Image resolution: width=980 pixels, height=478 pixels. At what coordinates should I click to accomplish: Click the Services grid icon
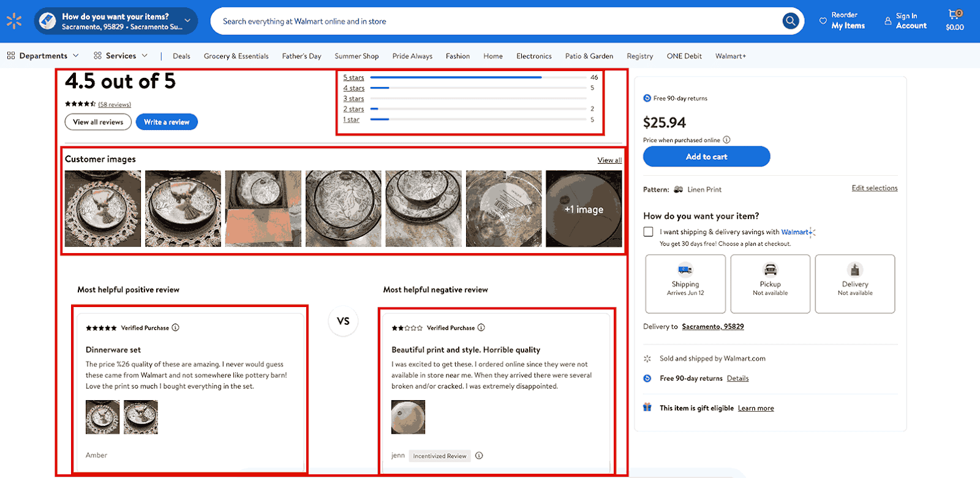[97, 56]
